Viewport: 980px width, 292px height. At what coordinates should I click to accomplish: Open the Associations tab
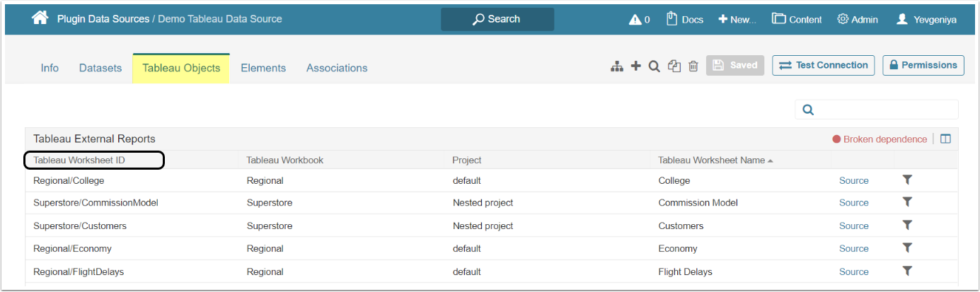(337, 68)
